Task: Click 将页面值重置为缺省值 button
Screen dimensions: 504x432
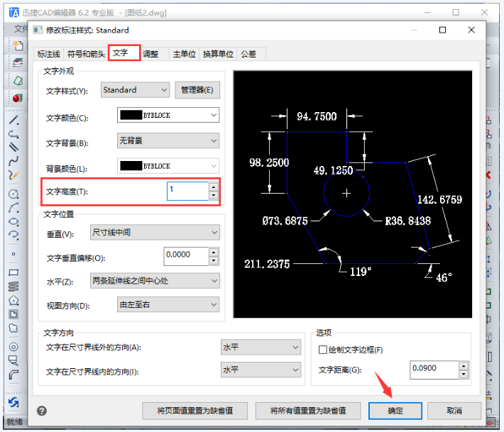Action: [x=195, y=411]
